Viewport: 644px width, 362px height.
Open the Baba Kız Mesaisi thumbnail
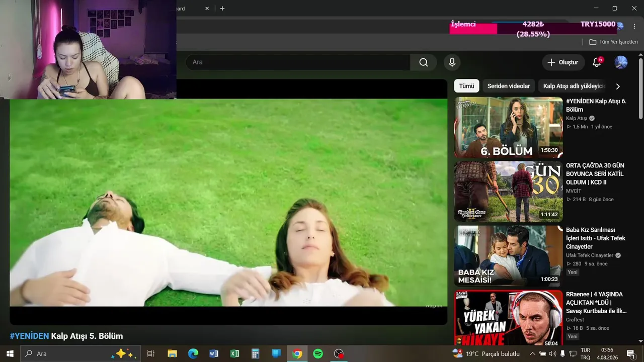(x=508, y=256)
